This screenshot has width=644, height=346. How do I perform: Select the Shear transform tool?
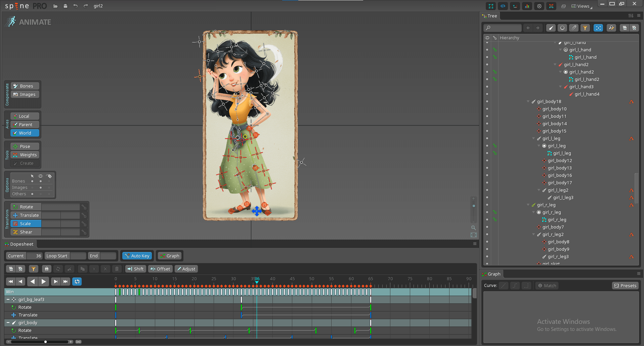tap(26, 232)
